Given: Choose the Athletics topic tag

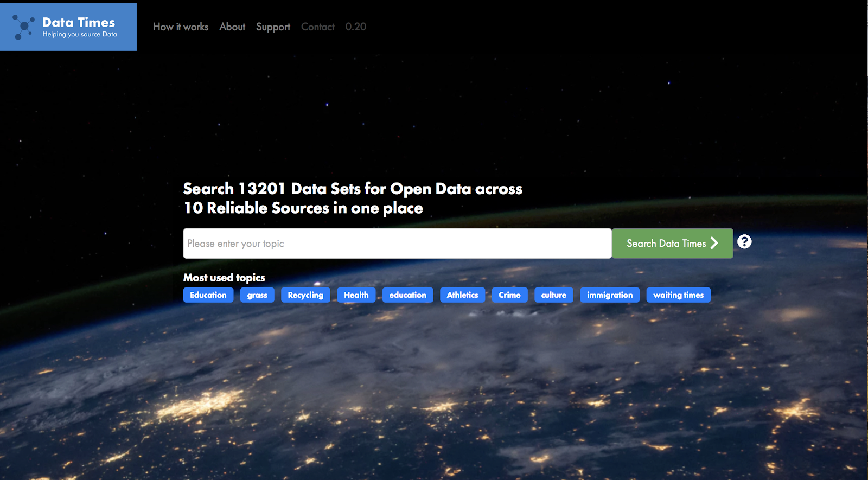Looking at the screenshot, I should 463,295.
